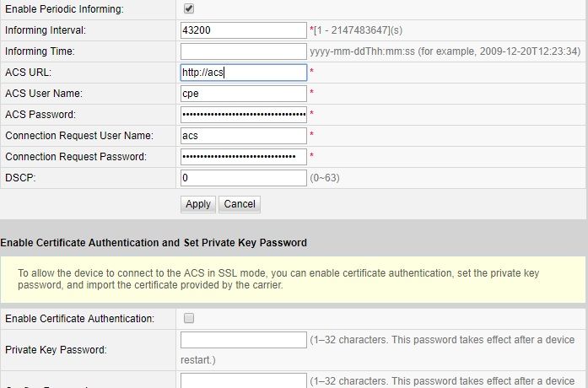Click the Informing Interval range hint text
The image size is (588, 388).
358,31
